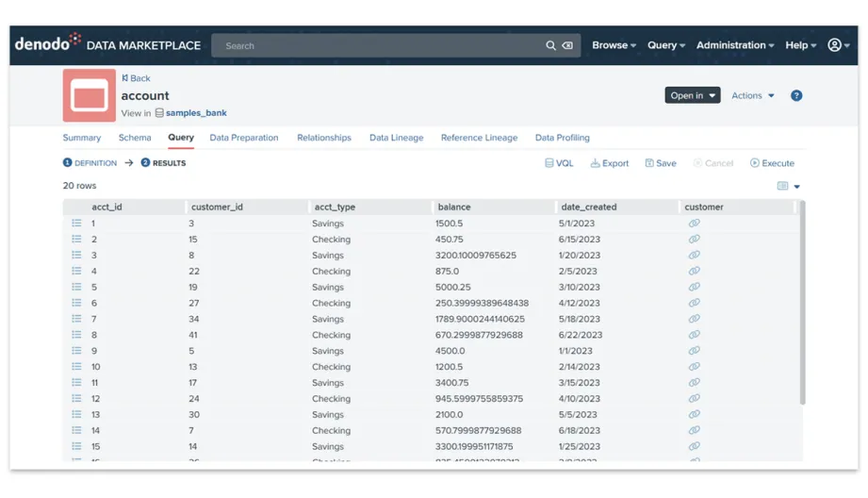Follow customer link icon in acct_id 8 row
This screenshot has height=498, width=868.
695,335
